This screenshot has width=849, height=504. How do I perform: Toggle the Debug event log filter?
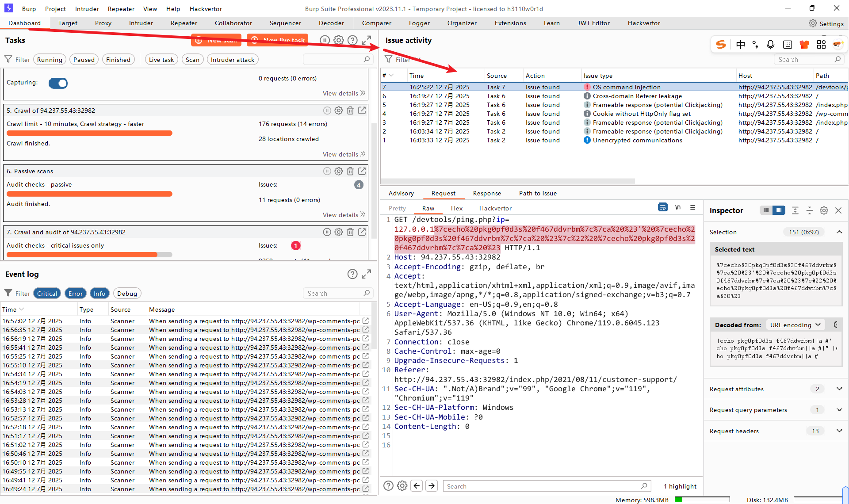click(127, 294)
